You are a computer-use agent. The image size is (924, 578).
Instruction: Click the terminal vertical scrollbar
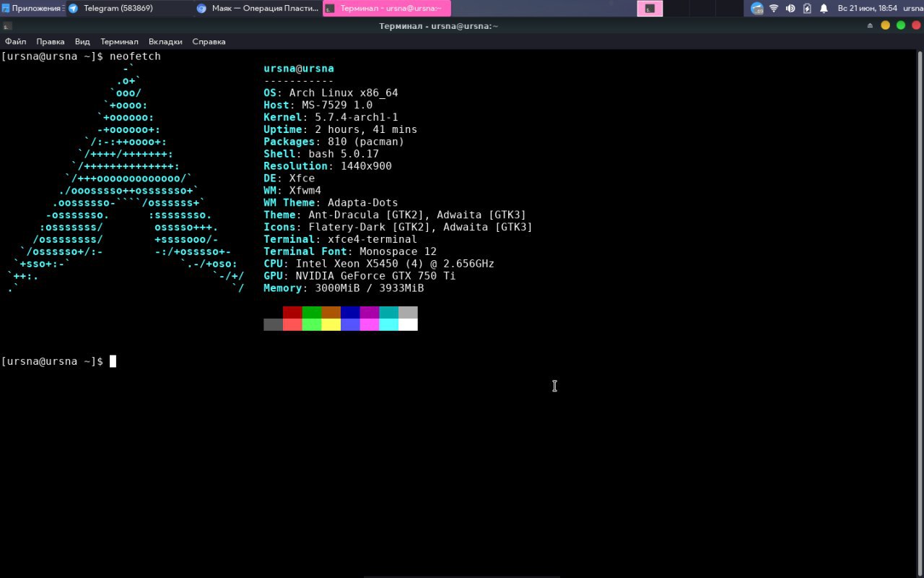pyautogui.click(x=920, y=313)
